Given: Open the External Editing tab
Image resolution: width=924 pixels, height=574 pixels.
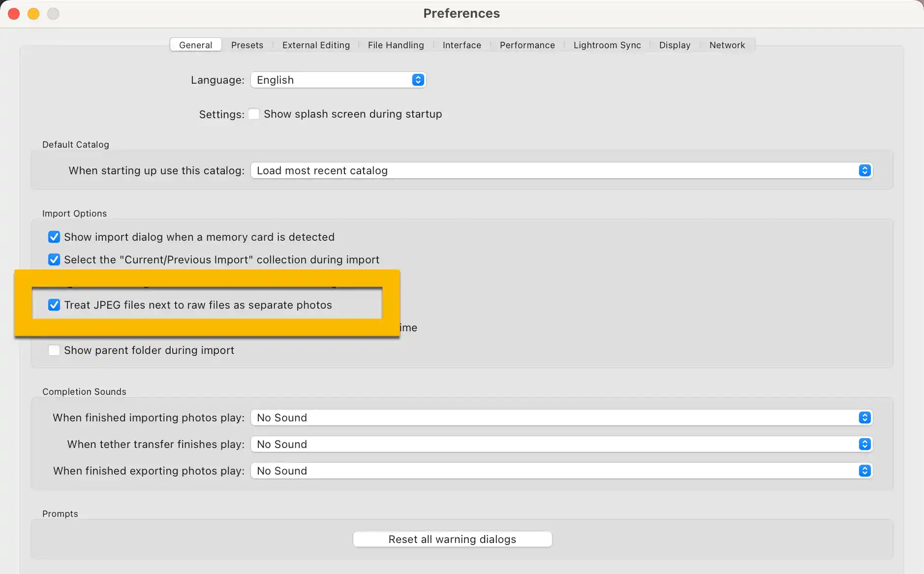Looking at the screenshot, I should 316,45.
